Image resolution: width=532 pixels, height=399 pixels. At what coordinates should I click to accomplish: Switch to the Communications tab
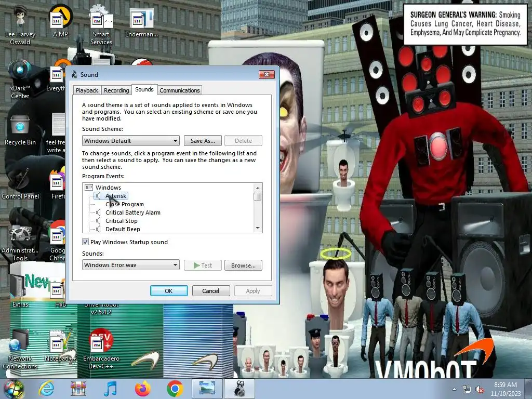179,90
